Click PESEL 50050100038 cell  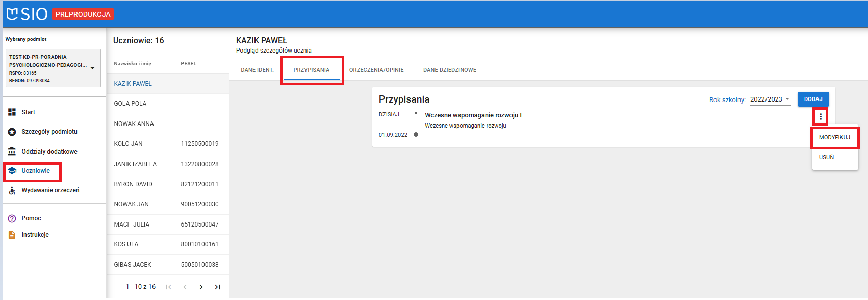click(199, 265)
